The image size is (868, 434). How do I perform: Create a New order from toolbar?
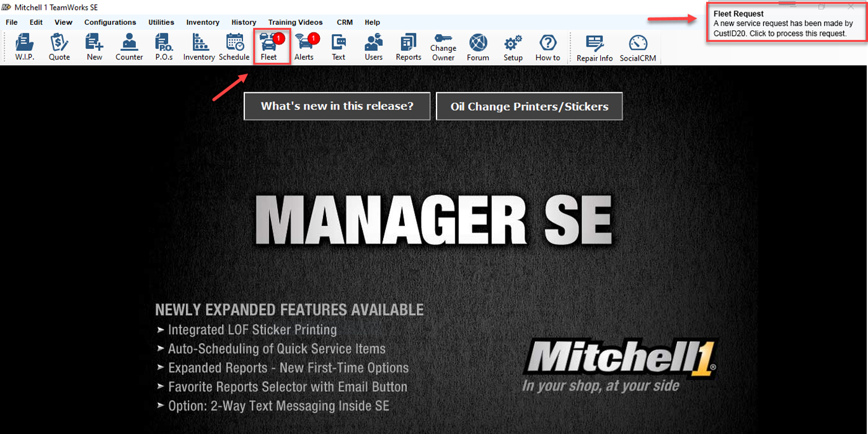[x=94, y=48]
